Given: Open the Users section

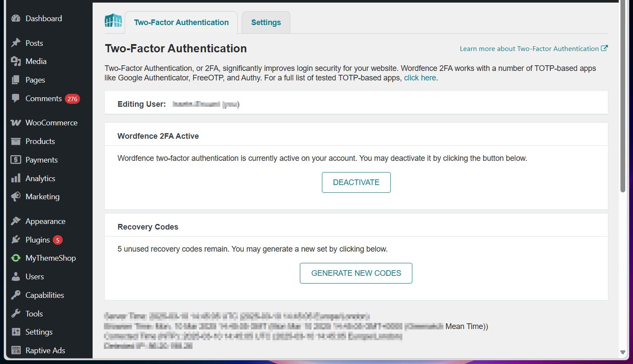Looking at the screenshot, I should pos(35,276).
